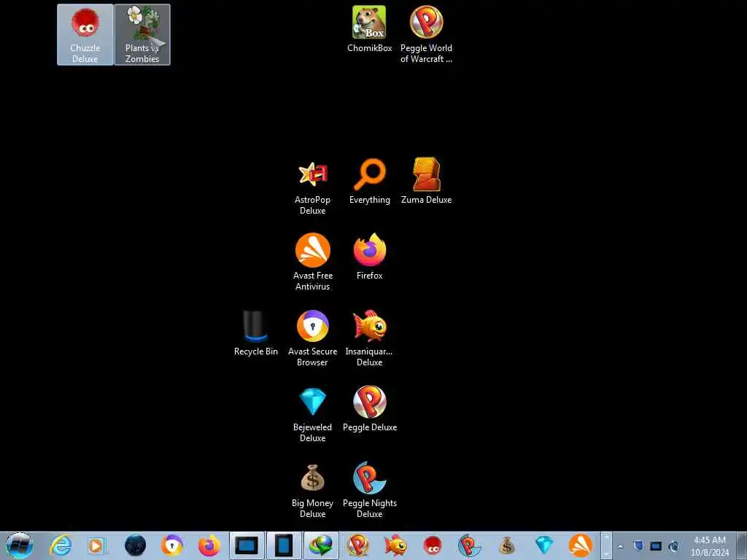
Task: Click Show Desktop button at taskbar end
Action: (x=742, y=545)
